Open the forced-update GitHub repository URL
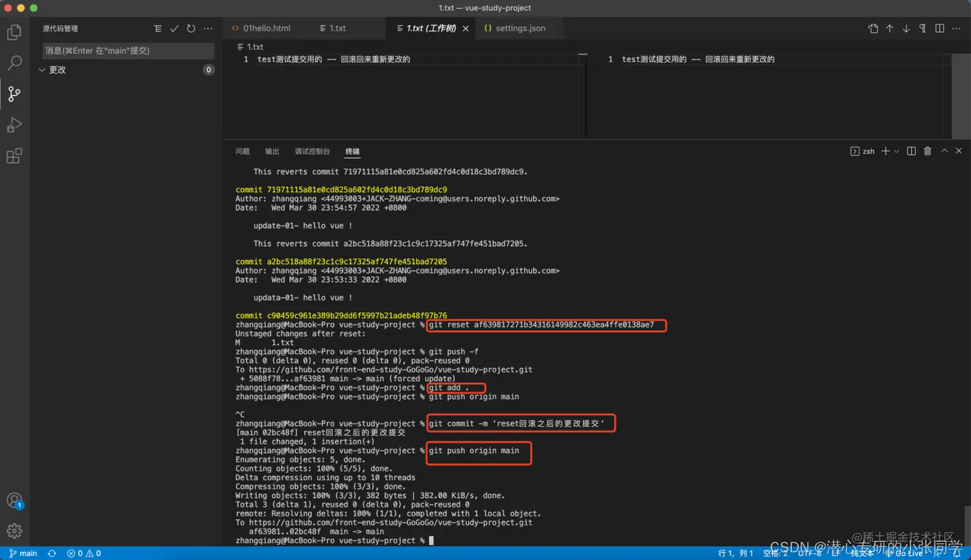 [390, 370]
